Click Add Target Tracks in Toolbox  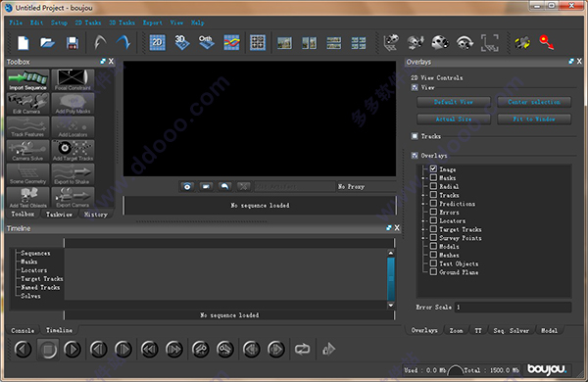click(73, 151)
